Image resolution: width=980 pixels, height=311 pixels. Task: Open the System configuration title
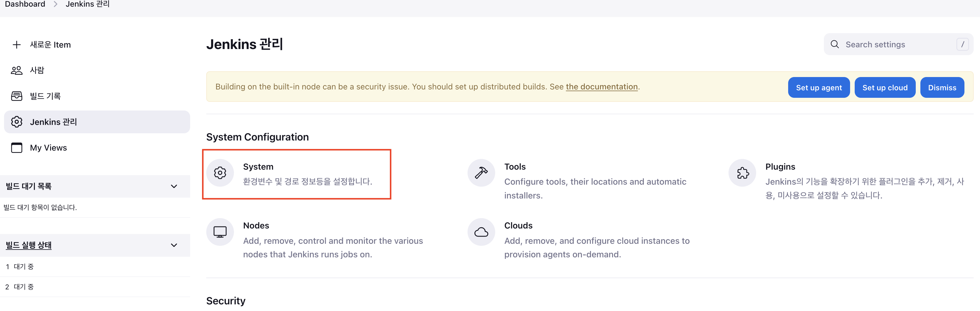coord(258,166)
